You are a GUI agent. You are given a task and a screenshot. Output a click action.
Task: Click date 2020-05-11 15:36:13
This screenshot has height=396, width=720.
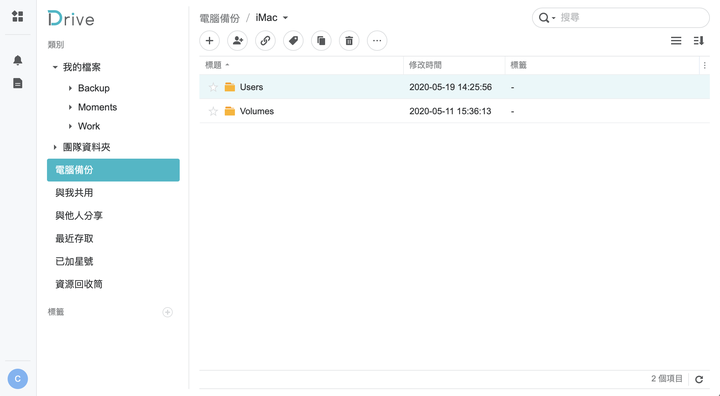(450, 111)
